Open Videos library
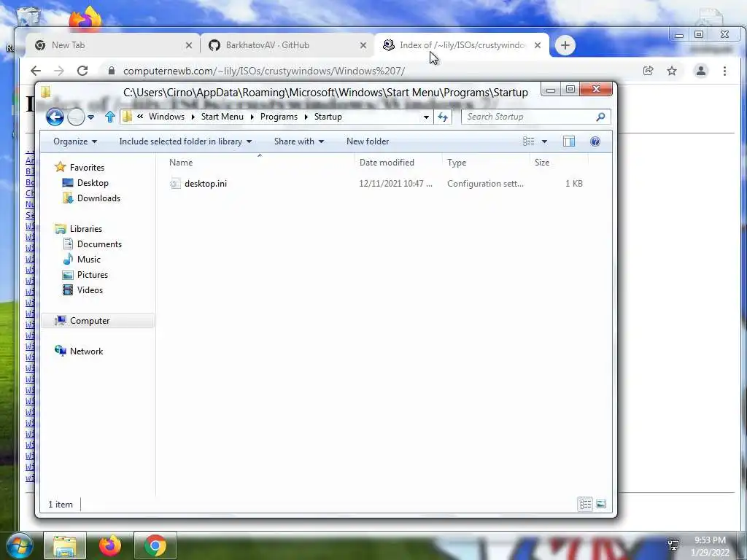The width and height of the screenshot is (747, 560). click(90, 290)
